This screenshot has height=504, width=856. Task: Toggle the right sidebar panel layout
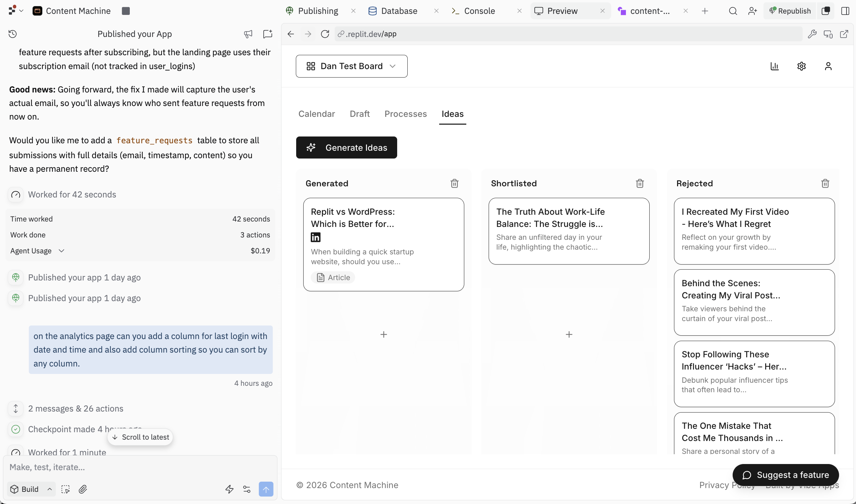coord(845,11)
